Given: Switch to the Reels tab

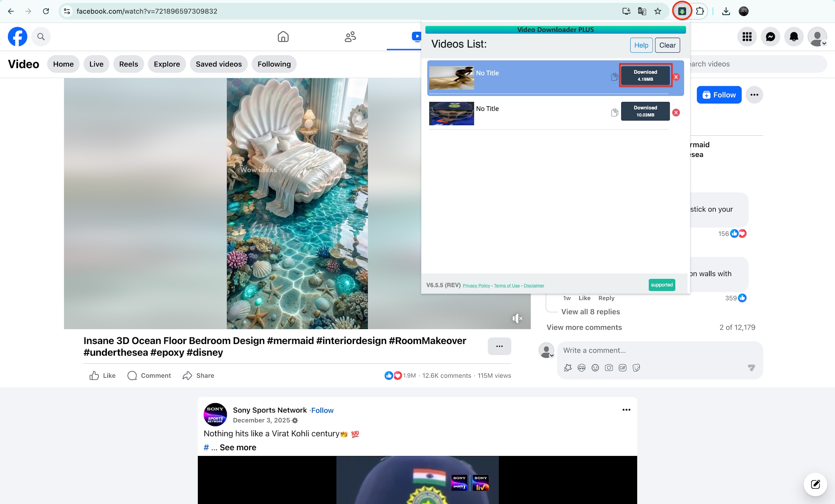Looking at the screenshot, I should pos(129,64).
